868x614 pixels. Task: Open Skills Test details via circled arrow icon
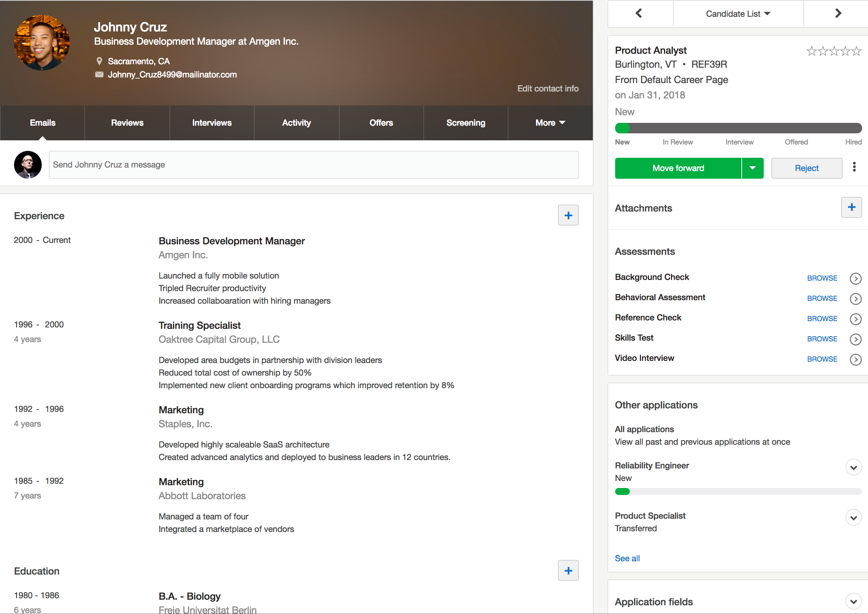[x=855, y=339]
